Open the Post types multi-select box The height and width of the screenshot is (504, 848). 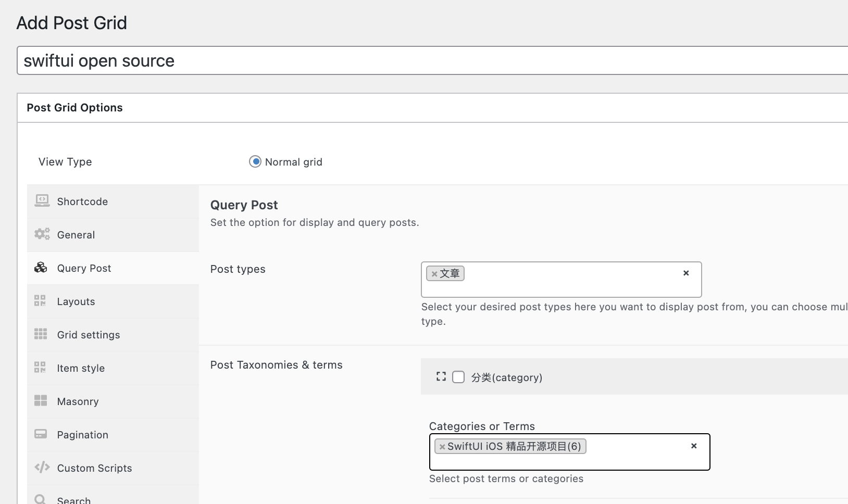[x=562, y=280]
